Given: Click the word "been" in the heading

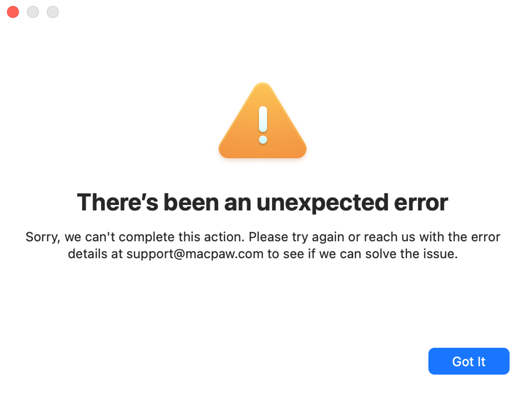Looking at the screenshot, I should [191, 202].
